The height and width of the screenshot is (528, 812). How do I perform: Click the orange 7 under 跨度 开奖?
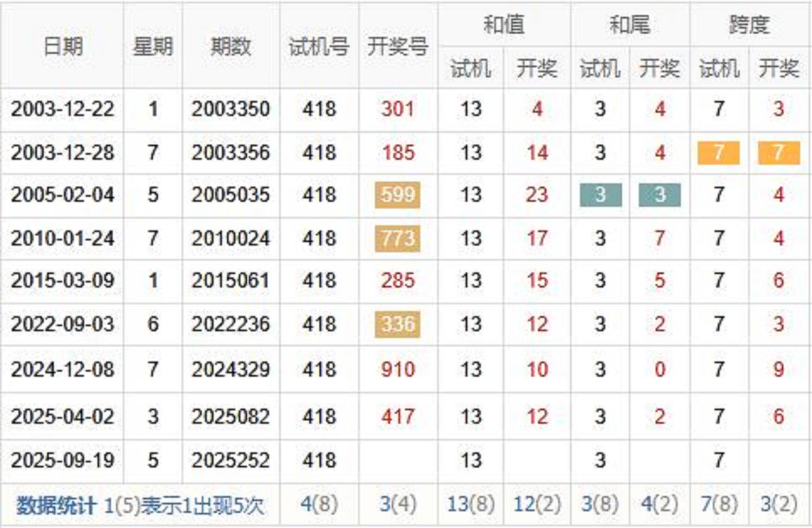(779, 153)
